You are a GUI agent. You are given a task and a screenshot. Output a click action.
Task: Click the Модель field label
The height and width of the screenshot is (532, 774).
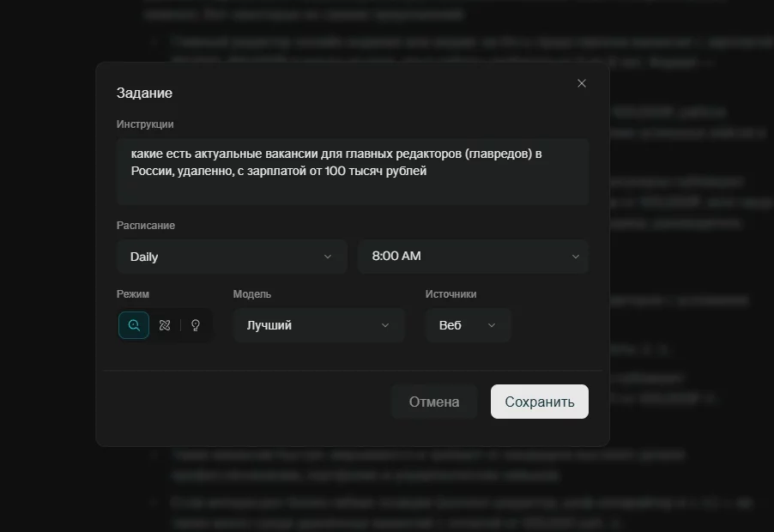(x=252, y=294)
